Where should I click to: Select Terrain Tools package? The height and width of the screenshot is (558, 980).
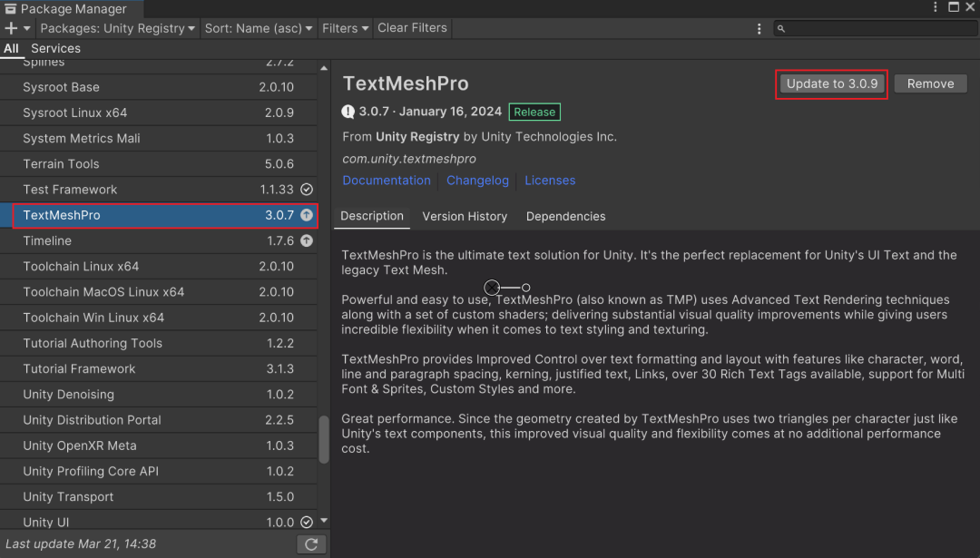point(159,164)
